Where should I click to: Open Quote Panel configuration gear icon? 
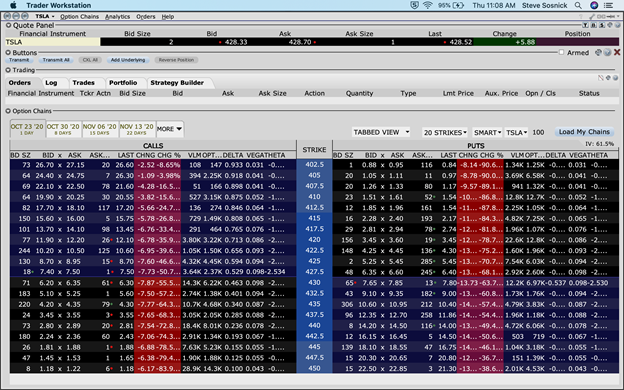pos(610,25)
